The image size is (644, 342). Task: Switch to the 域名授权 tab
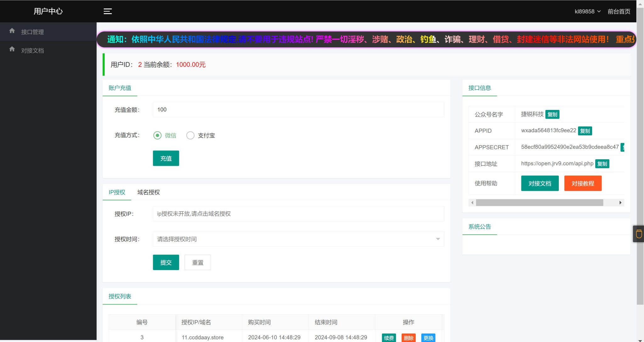pos(148,192)
